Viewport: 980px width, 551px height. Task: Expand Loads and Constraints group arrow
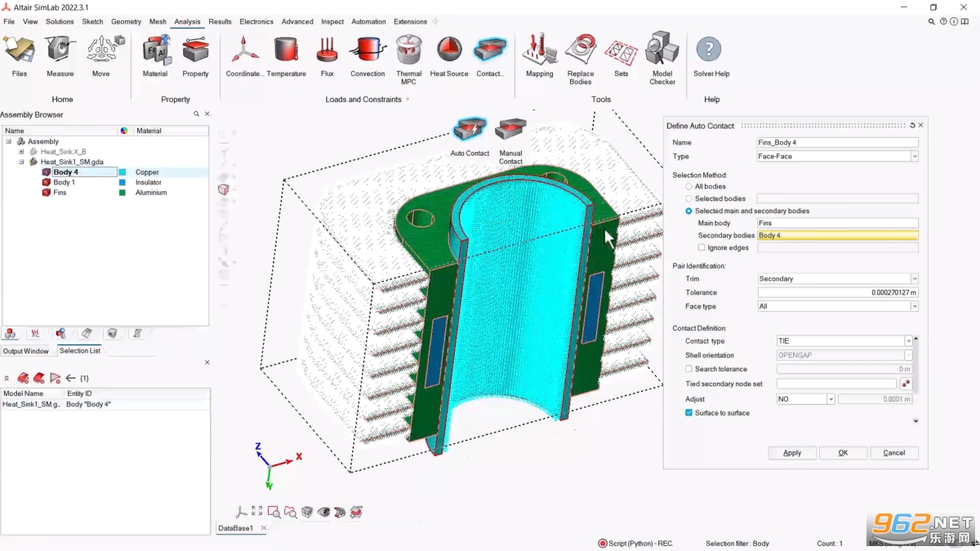click(408, 100)
